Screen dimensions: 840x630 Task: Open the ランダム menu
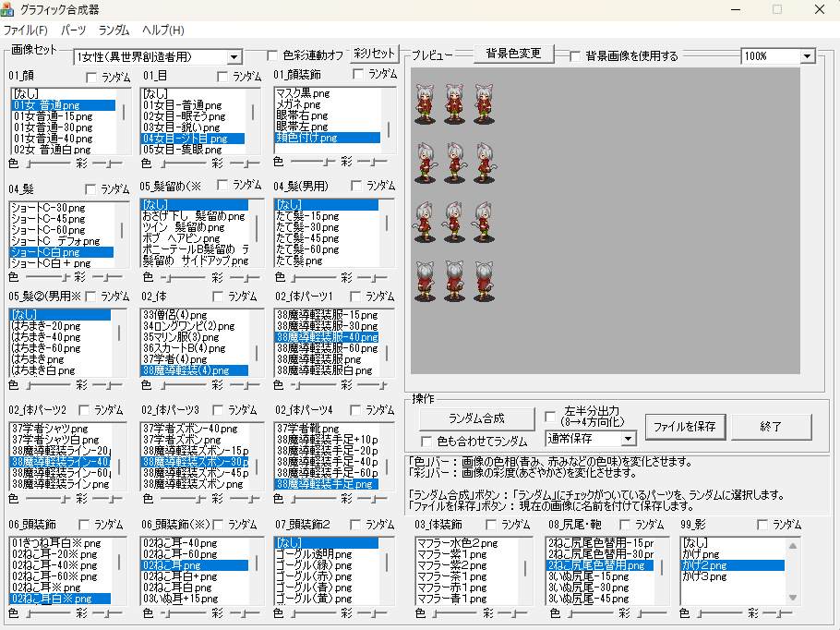[114, 30]
